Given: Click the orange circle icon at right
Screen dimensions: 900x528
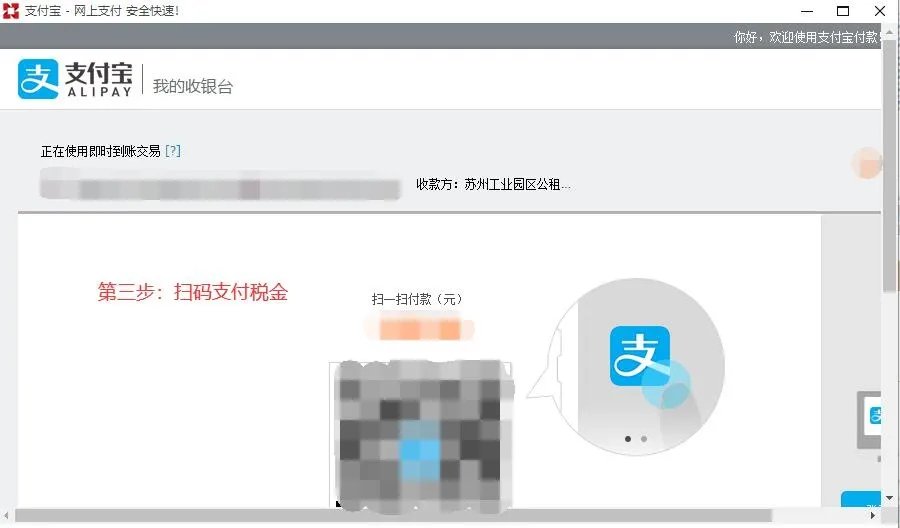Looking at the screenshot, I should [x=867, y=163].
